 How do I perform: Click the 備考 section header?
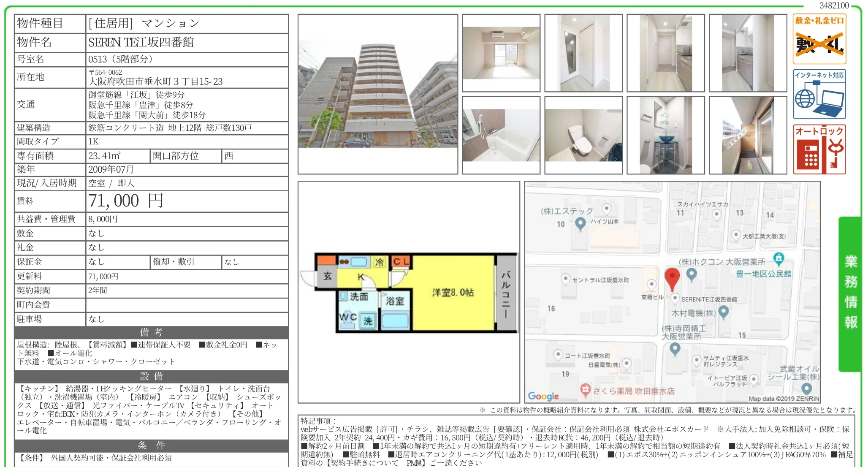point(151,332)
